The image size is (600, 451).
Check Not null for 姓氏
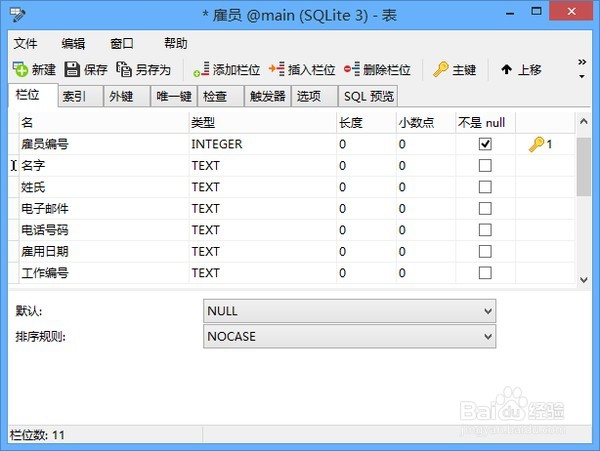tap(485, 187)
